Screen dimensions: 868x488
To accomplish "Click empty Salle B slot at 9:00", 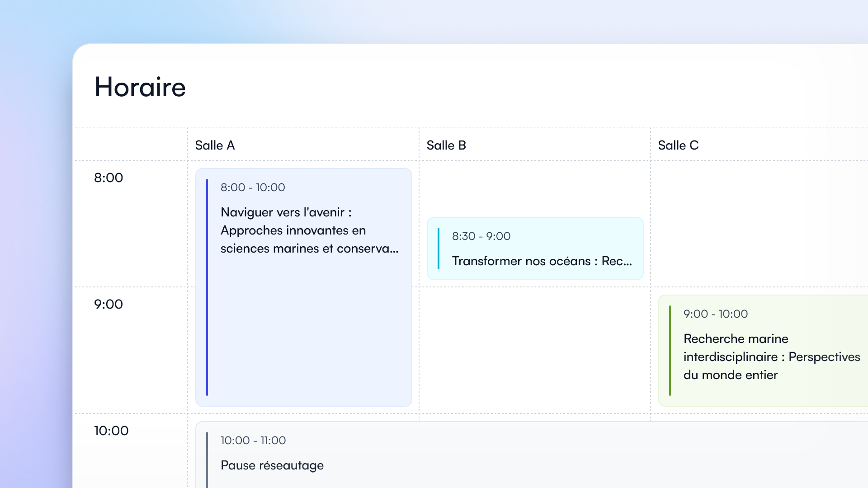I will pyautogui.click(x=534, y=350).
